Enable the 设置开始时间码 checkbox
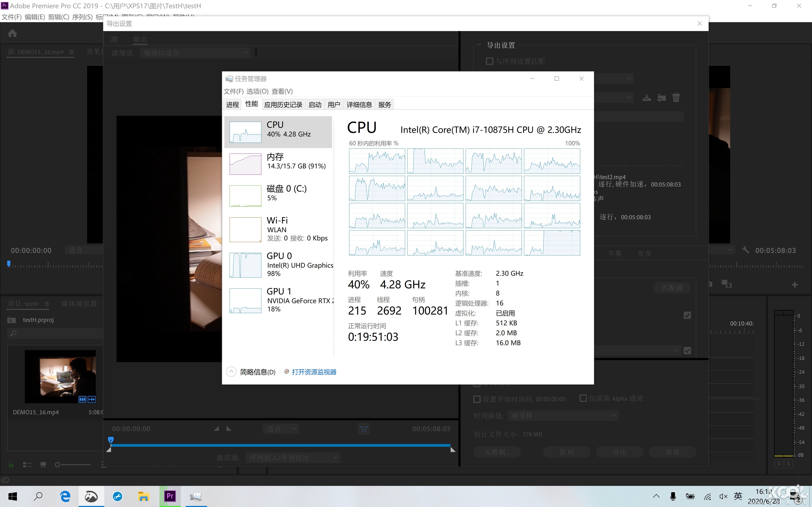Screen dimensions: 812x507 477,399
